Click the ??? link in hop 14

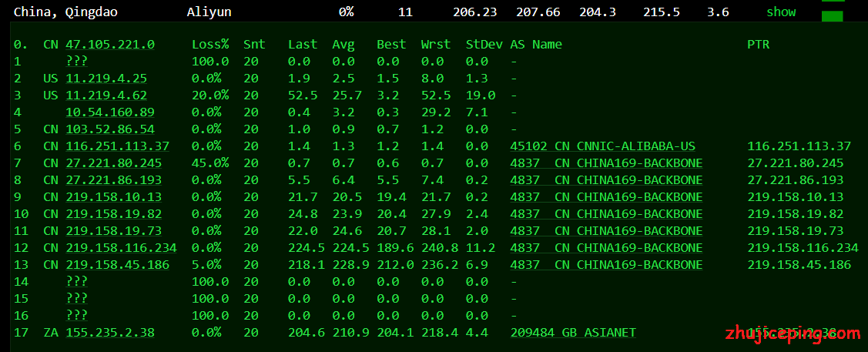coord(76,281)
